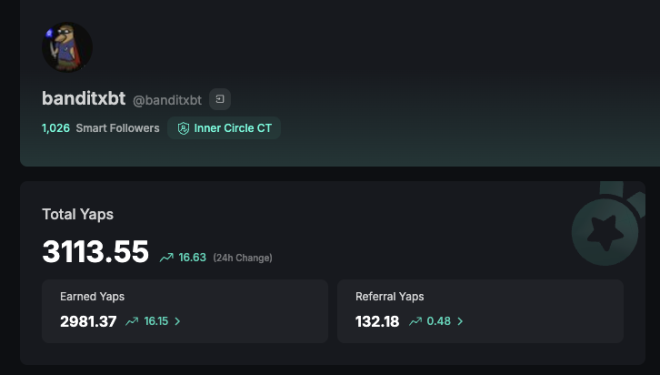Click the 3113.55 total yaps value
This screenshot has height=375, width=660.
96,252
